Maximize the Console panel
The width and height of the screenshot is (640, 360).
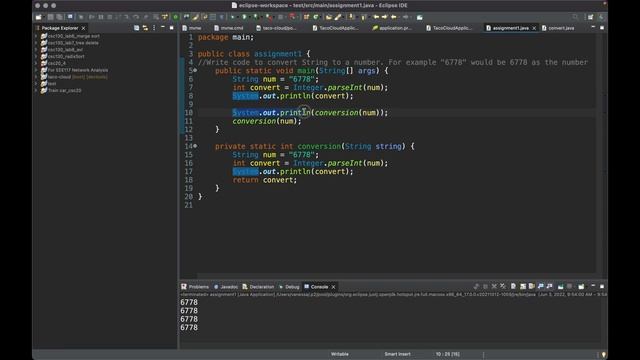pos(602,287)
